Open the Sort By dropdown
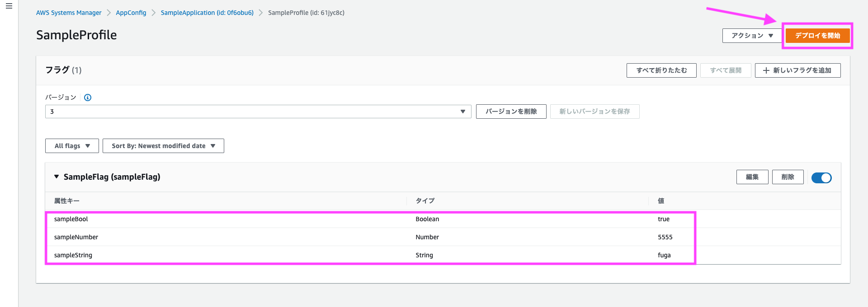This screenshot has height=307, width=868. (163, 146)
